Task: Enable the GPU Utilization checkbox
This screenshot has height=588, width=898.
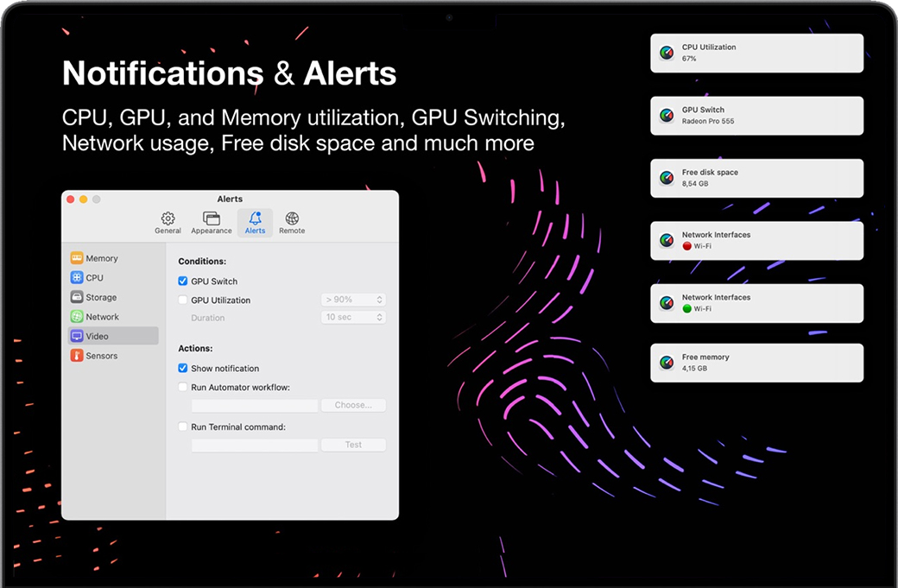Action: (x=183, y=300)
